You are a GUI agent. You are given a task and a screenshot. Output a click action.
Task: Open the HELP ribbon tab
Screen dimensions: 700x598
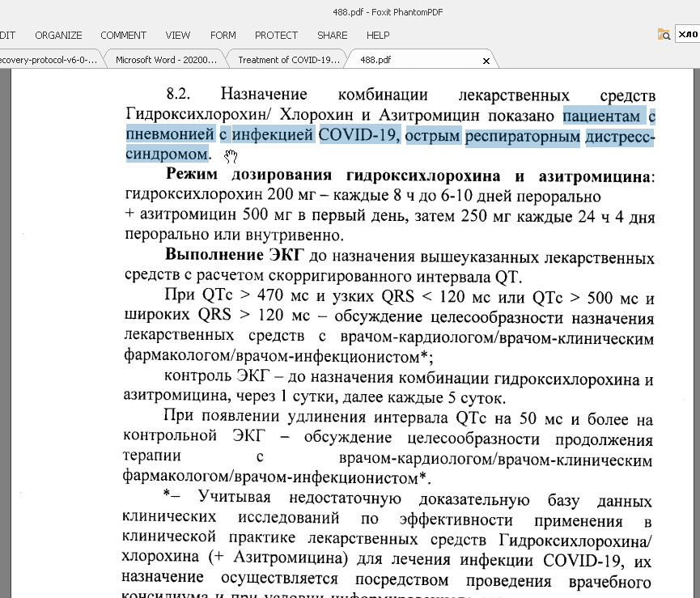pos(378,36)
